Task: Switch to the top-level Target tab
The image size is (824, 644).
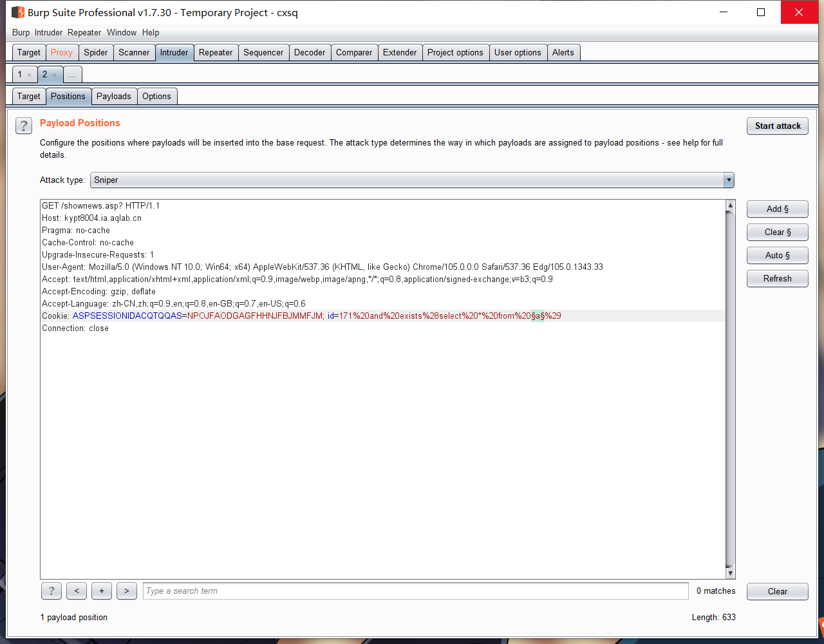Action: (x=29, y=53)
